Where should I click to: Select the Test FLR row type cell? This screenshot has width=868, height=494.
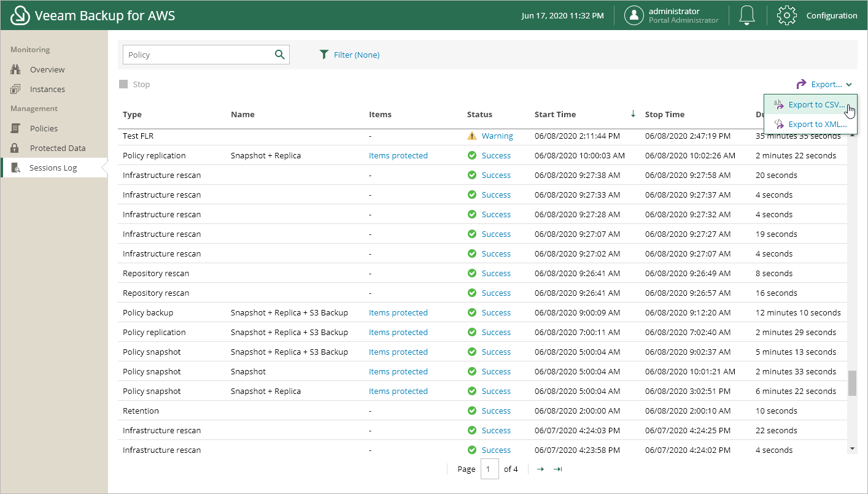(x=138, y=136)
